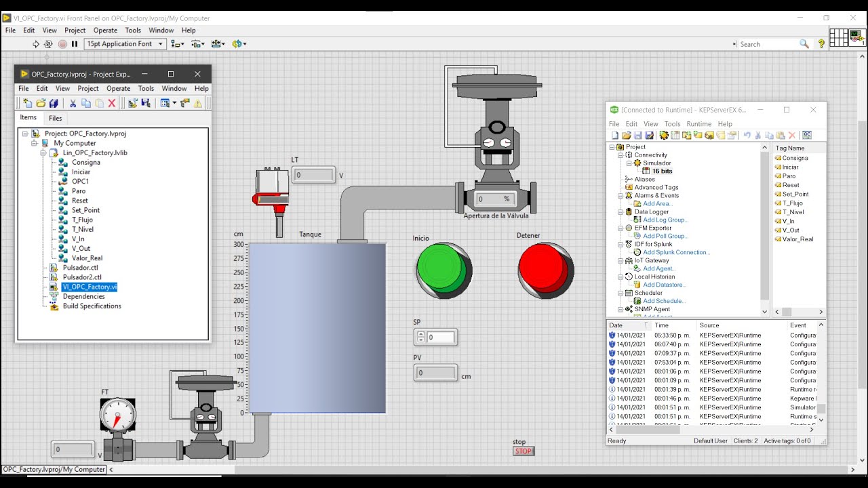Click the SP numeric input field

pyautogui.click(x=441, y=337)
